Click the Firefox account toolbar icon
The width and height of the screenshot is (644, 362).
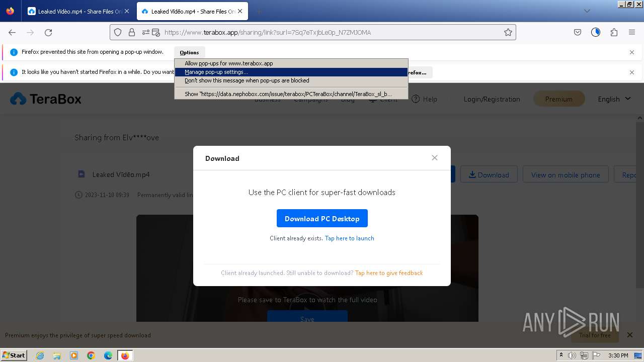[x=596, y=32]
